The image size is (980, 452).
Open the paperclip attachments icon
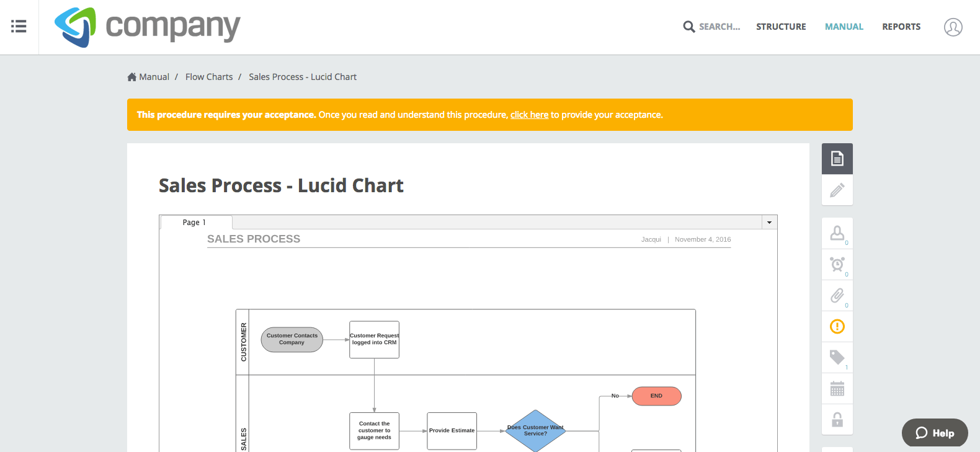837,295
